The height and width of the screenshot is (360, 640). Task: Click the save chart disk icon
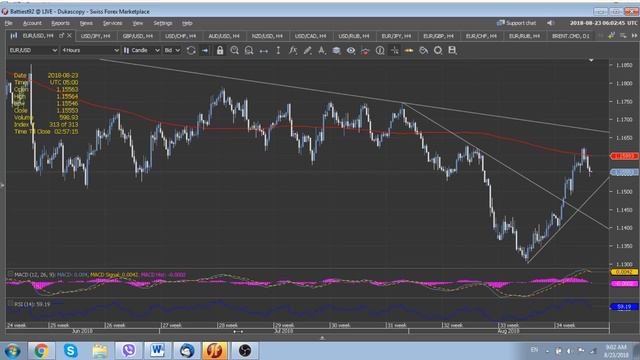(452, 50)
